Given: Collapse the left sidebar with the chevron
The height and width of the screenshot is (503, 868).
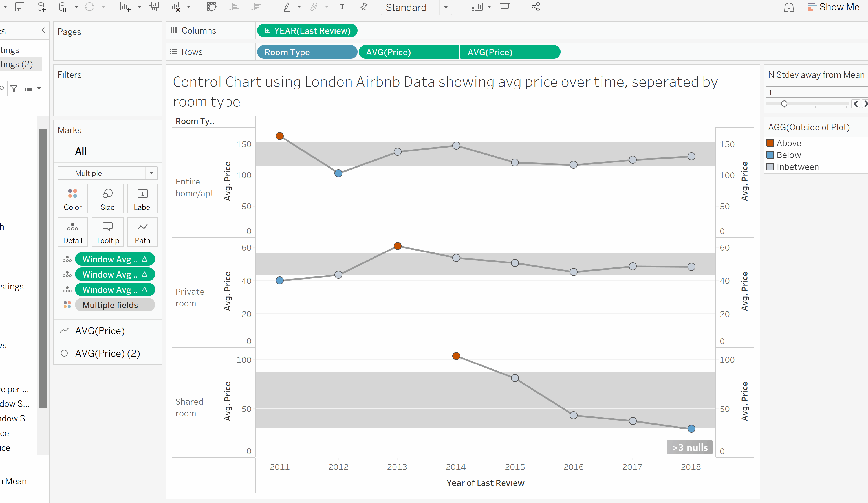Looking at the screenshot, I should coord(43,30).
